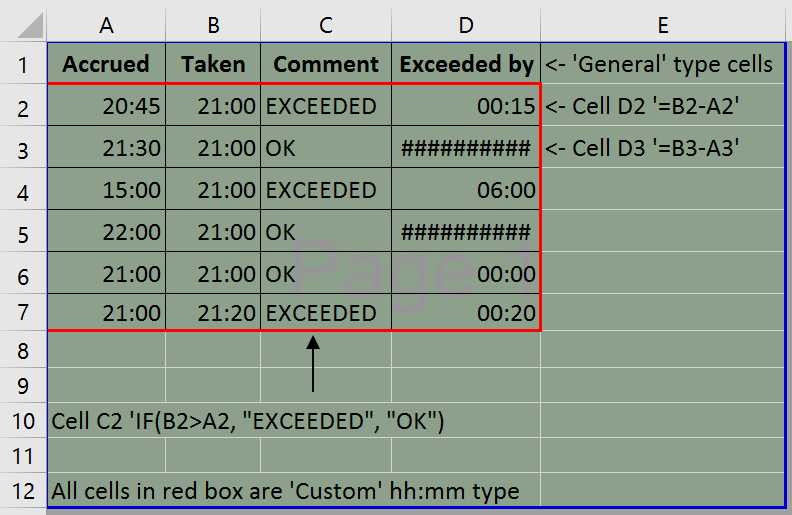Select cell with value 21:20
Viewport: 792px width, 515px height.
213,312
